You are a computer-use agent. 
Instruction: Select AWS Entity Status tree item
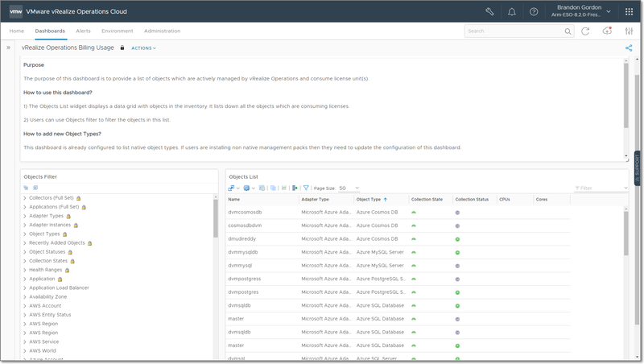50,315
